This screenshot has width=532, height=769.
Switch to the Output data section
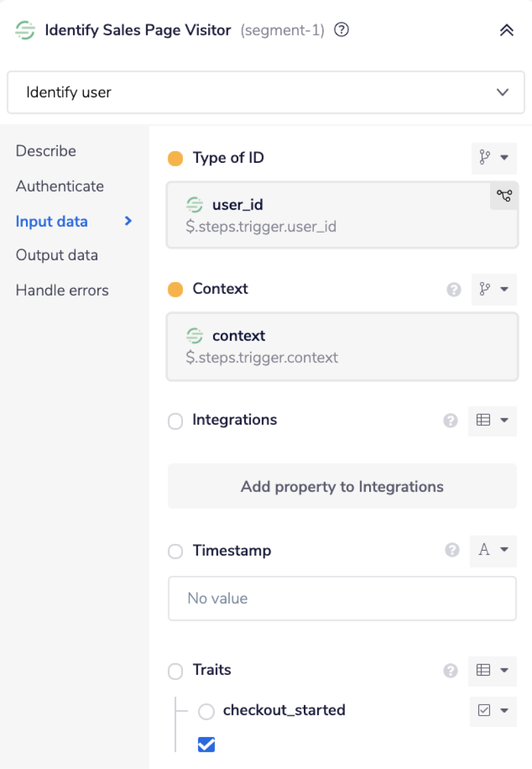[57, 255]
